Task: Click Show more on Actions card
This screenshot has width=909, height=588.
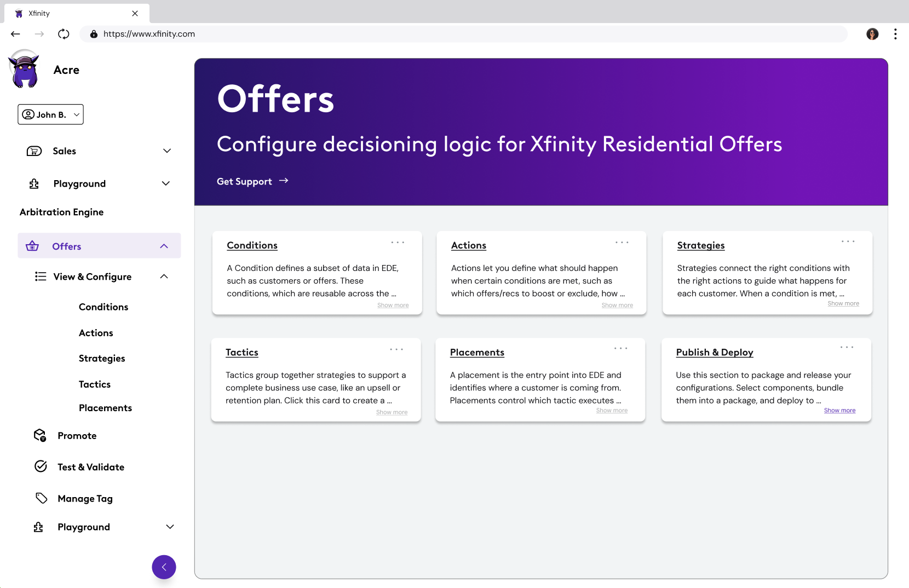Action: click(617, 305)
